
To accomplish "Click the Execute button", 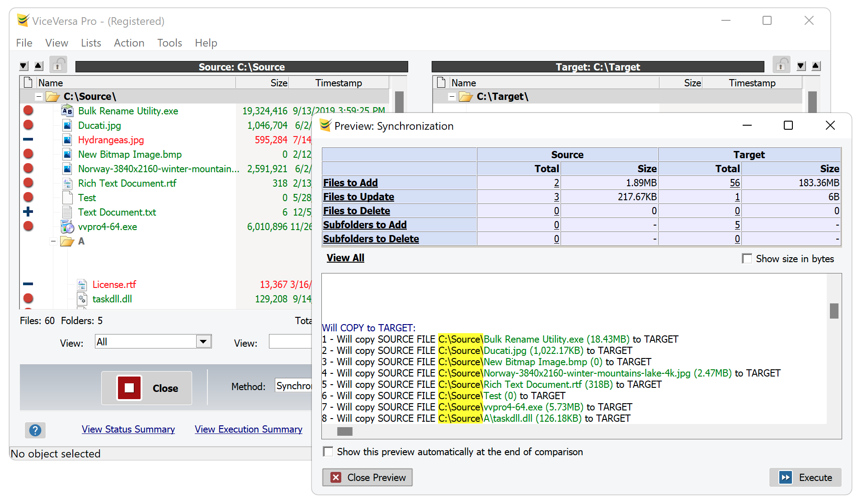I will pyautogui.click(x=805, y=477).
